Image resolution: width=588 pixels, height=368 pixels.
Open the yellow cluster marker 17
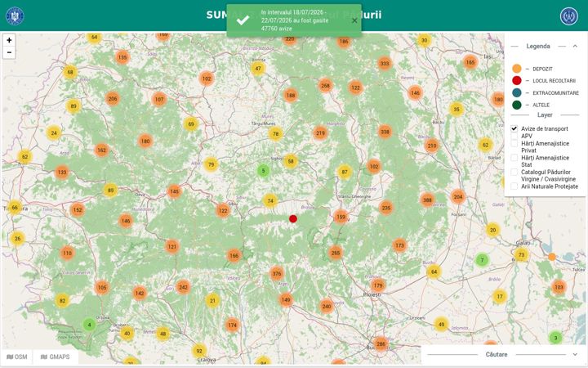(x=500, y=296)
